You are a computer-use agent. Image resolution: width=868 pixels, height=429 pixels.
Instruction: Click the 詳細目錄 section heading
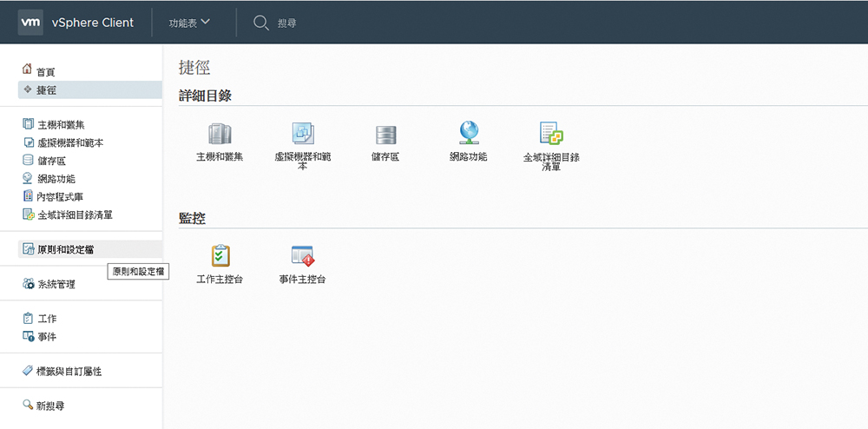[x=206, y=96]
